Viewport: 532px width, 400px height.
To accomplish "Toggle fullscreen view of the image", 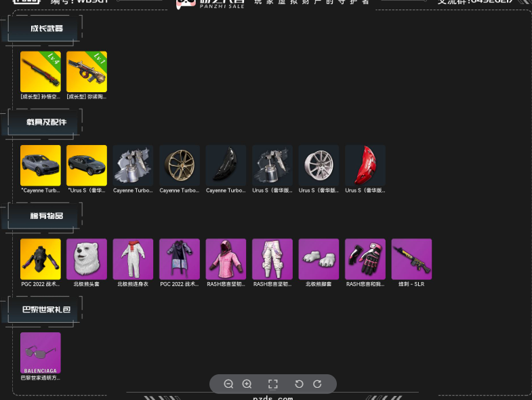I will point(273,384).
